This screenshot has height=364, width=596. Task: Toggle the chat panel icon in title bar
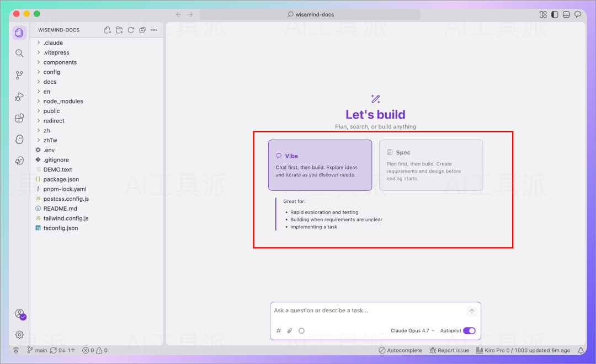pos(578,14)
